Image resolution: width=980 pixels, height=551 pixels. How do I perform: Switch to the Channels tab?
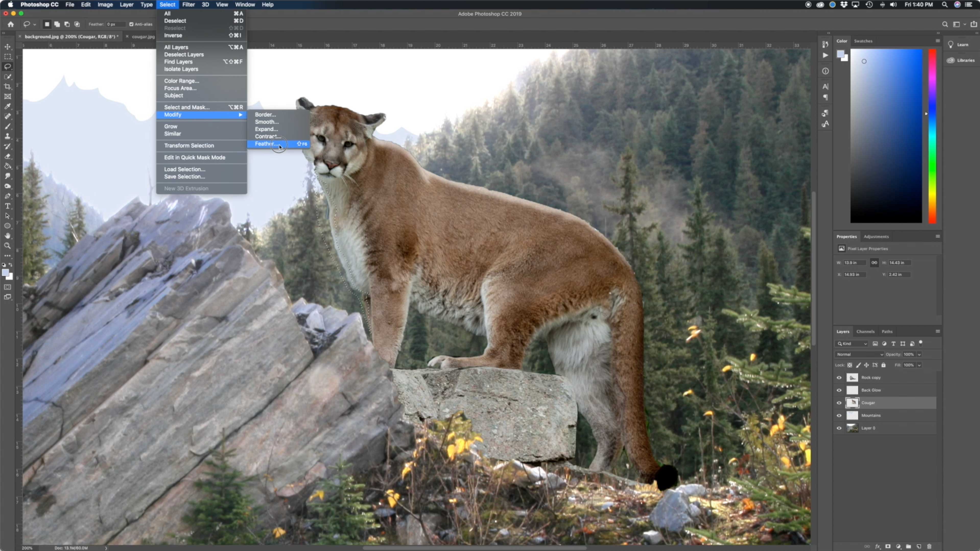click(866, 331)
